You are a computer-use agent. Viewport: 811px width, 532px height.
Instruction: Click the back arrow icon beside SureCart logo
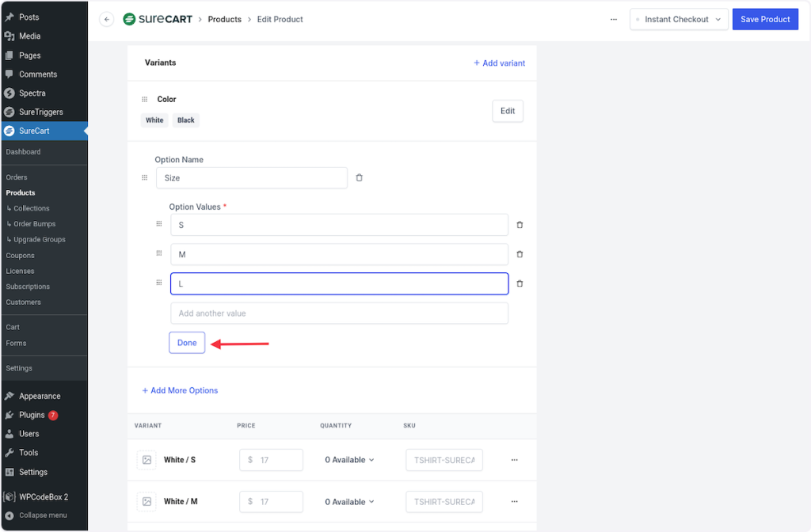[107, 20]
